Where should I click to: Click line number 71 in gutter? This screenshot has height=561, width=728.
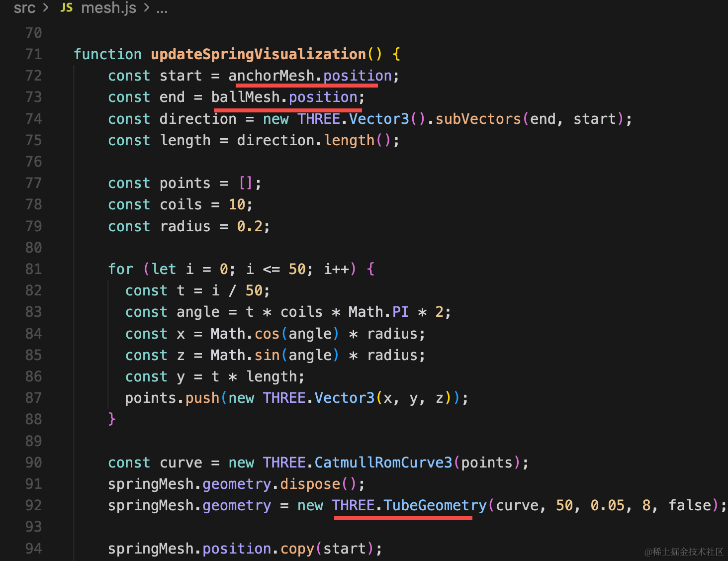(x=33, y=54)
